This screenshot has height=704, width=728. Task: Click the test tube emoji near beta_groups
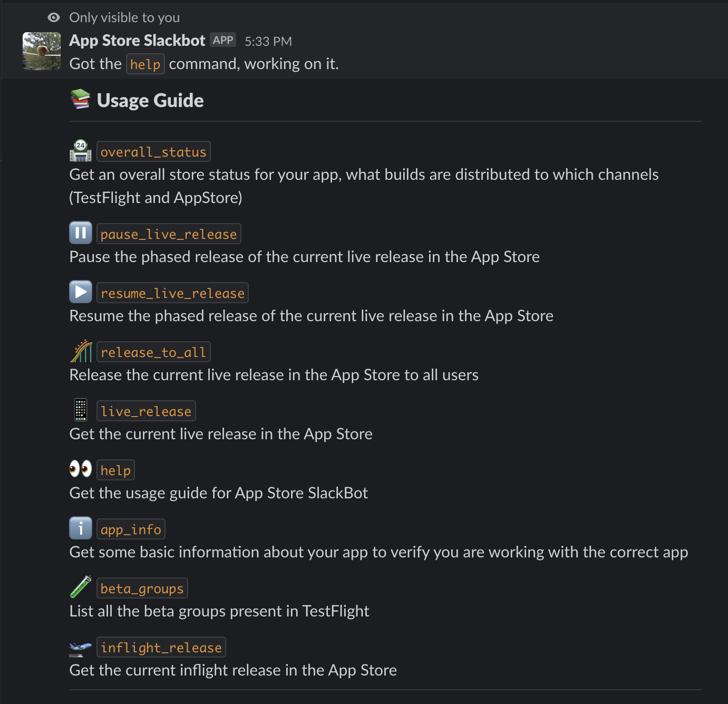pos(80,586)
